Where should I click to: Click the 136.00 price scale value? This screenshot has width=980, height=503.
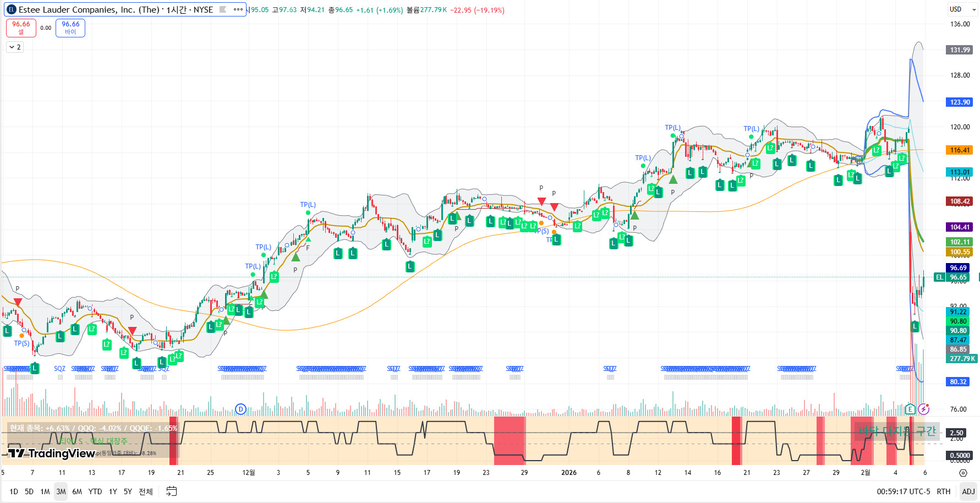960,24
